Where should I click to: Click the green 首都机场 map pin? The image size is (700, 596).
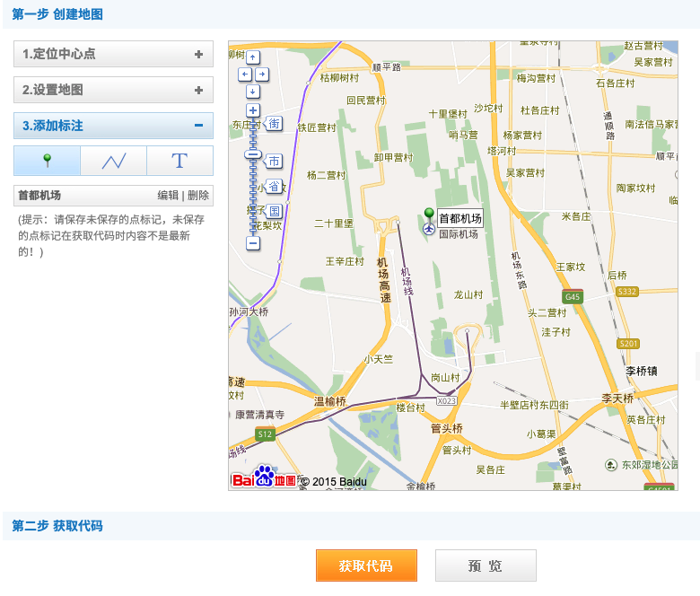click(429, 215)
